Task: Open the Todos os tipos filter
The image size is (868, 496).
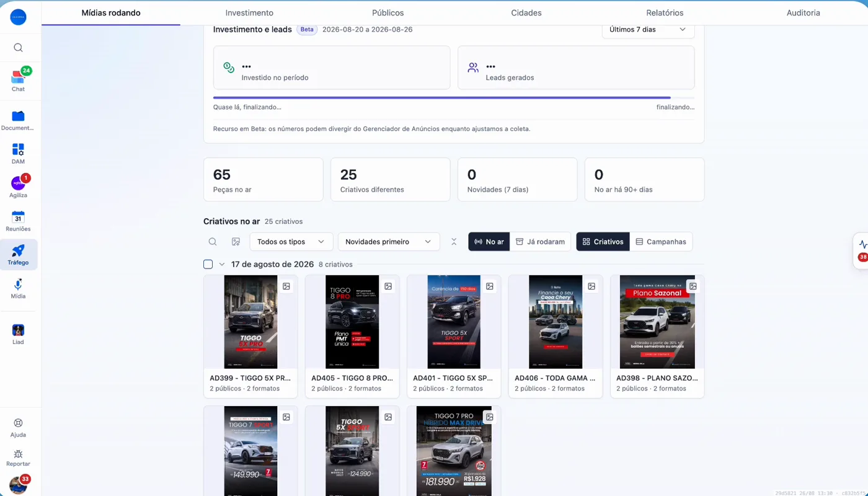Action: point(291,242)
